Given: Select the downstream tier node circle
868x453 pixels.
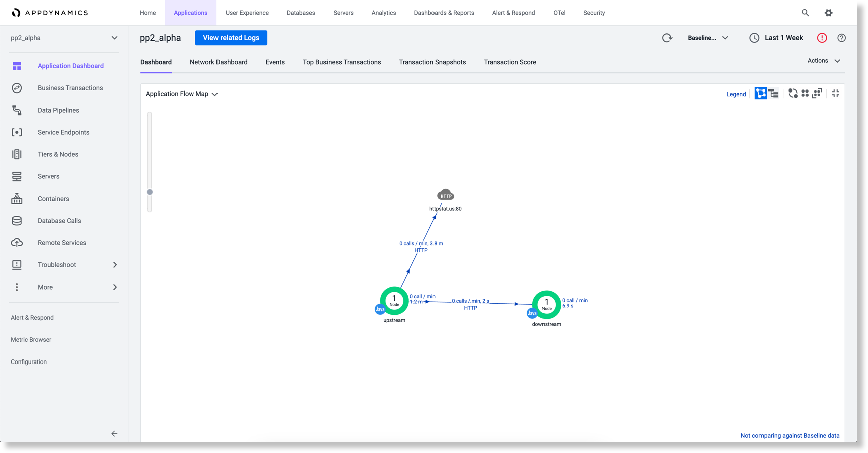Looking at the screenshot, I should point(547,305).
